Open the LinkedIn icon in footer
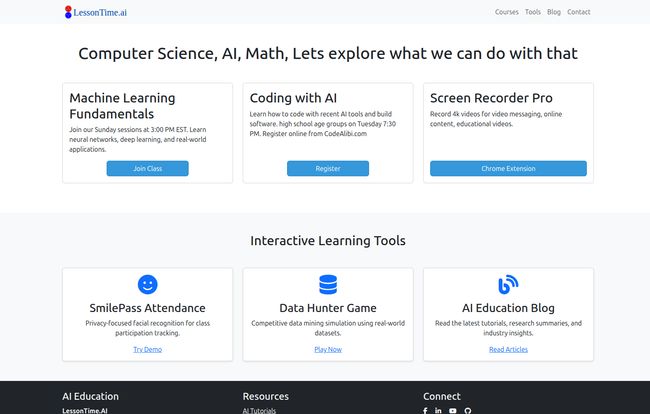The image size is (650, 414). point(439,410)
